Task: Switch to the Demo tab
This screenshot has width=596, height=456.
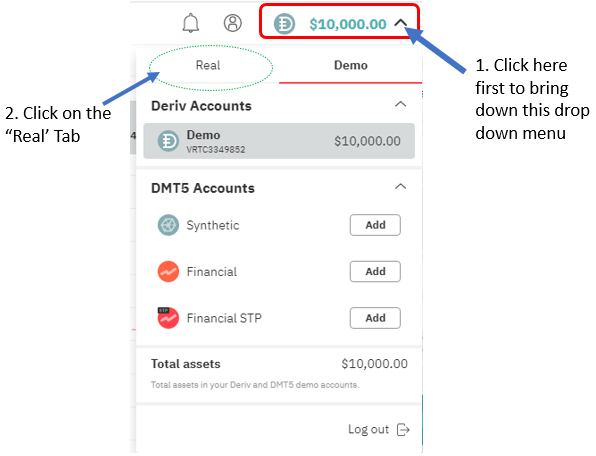Action: click(x=350, y=65)
